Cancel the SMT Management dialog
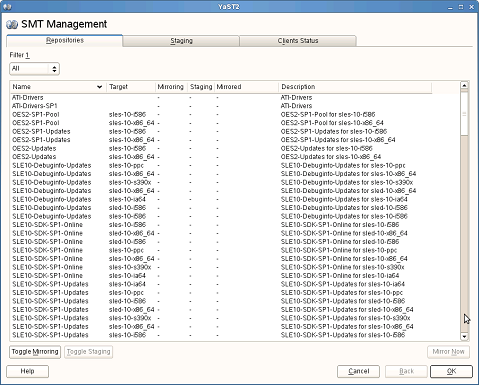Image resolution: width=479 pixels, height=385 pixels. pyautogui.click(x=358, y=371)
